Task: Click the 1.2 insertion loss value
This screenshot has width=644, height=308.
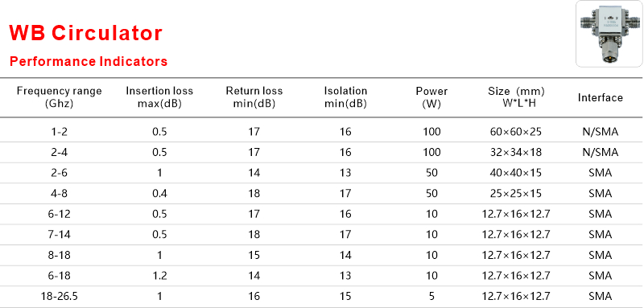Action: tap(159, 275)
